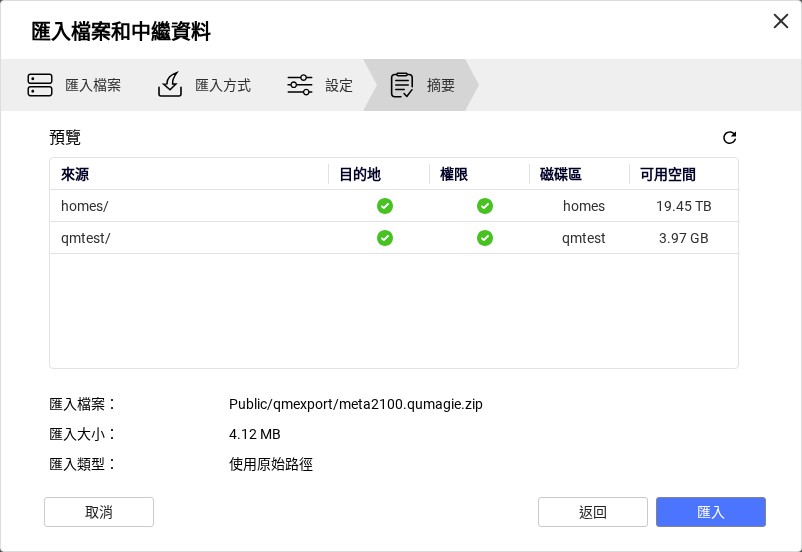This screenshot has height=552, width=802.
Task: Click the 使用原始路徑 import type value
Action: click(x=271, y=464)
